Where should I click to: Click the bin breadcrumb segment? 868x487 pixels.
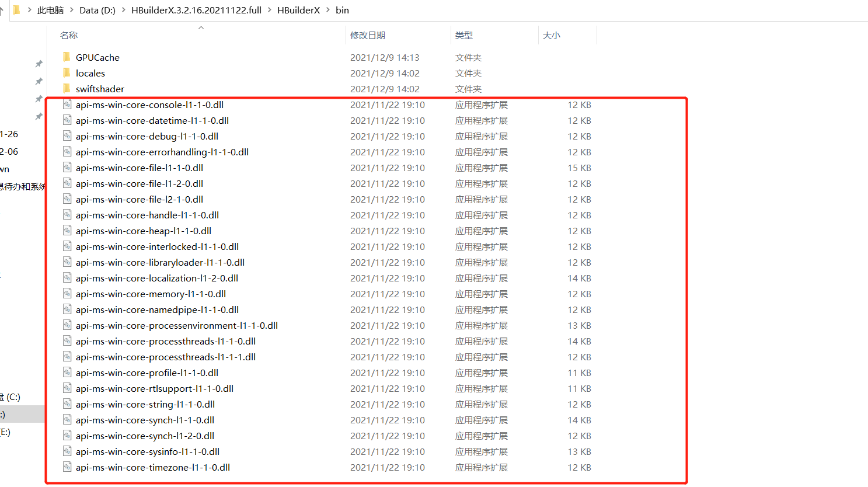coord(342,10)
